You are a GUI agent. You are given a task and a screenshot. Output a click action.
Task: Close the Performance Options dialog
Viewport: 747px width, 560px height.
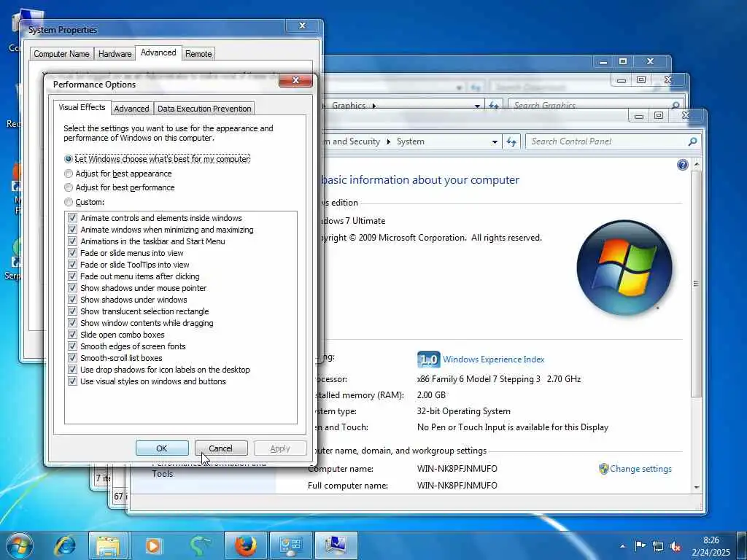pyautogui.click(x=295, y=80)
